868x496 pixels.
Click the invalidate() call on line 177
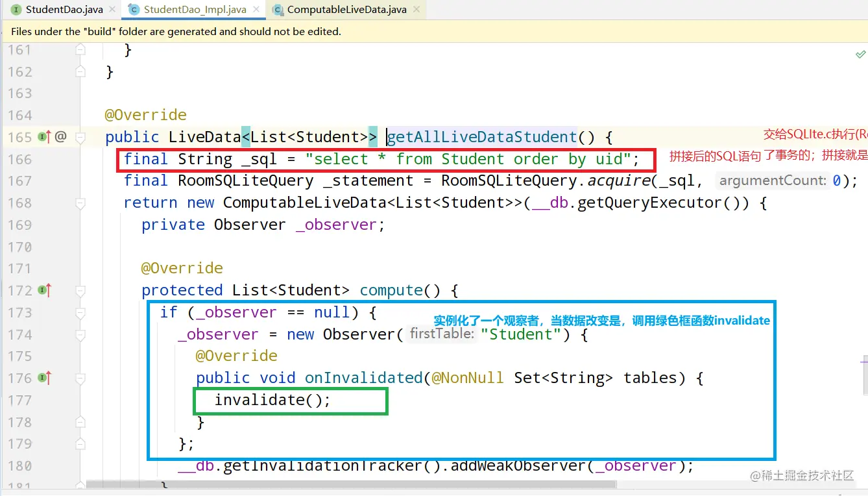272,400
